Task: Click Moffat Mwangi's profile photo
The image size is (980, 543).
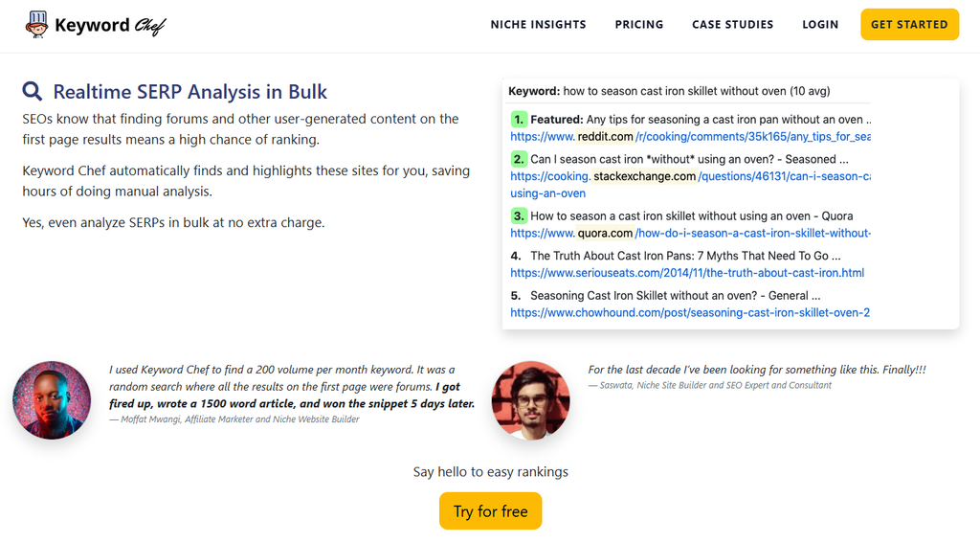Action: 52,399
